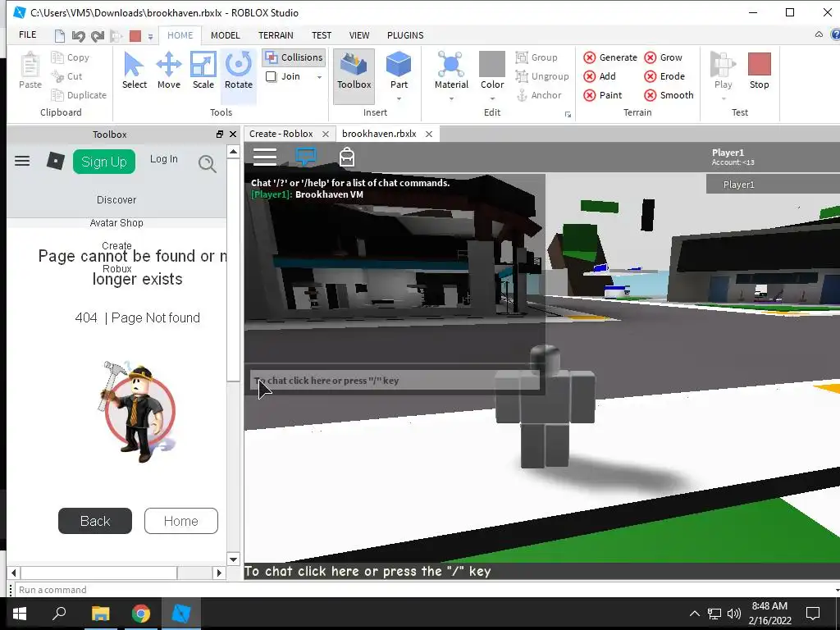Image resolution: width=840 pixels, height=630 pixels.
Task: Click terrain Paint button
Action: click(x=603, y=95)
